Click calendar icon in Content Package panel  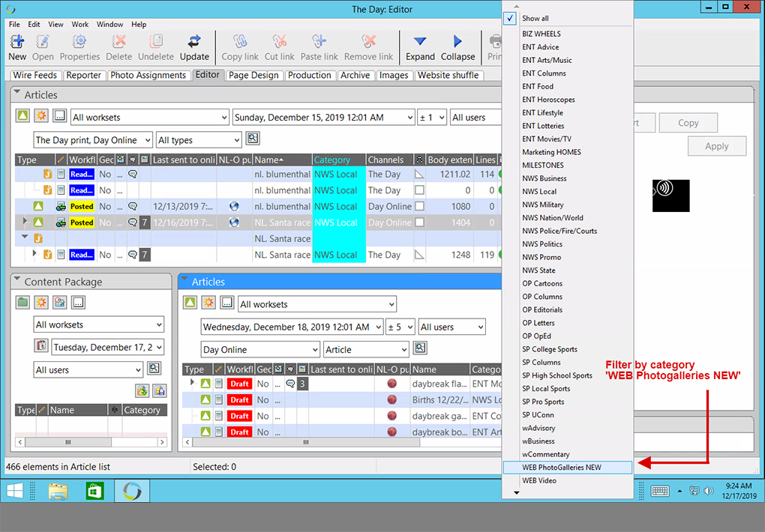pos(41,346)
